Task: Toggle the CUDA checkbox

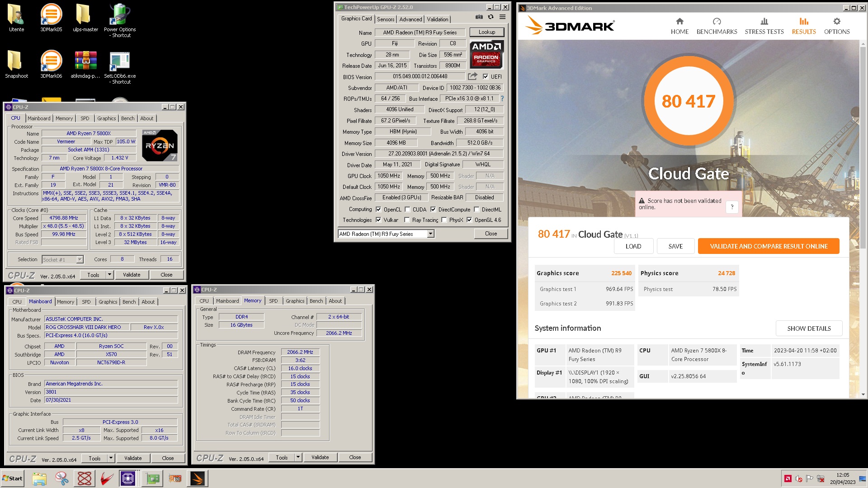Action: 407,209
